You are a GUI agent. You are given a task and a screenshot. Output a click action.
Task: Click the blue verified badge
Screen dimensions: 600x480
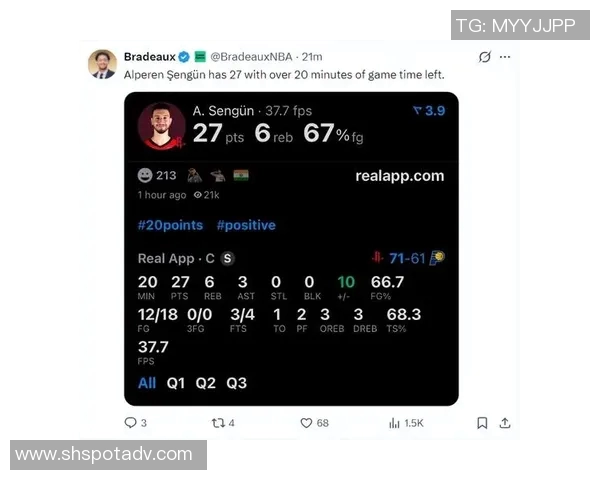(184, 57)
